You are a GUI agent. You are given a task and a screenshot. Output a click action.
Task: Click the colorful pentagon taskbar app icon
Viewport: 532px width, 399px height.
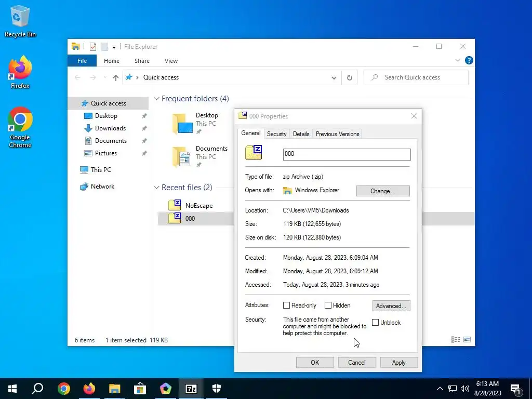point(166,389)
